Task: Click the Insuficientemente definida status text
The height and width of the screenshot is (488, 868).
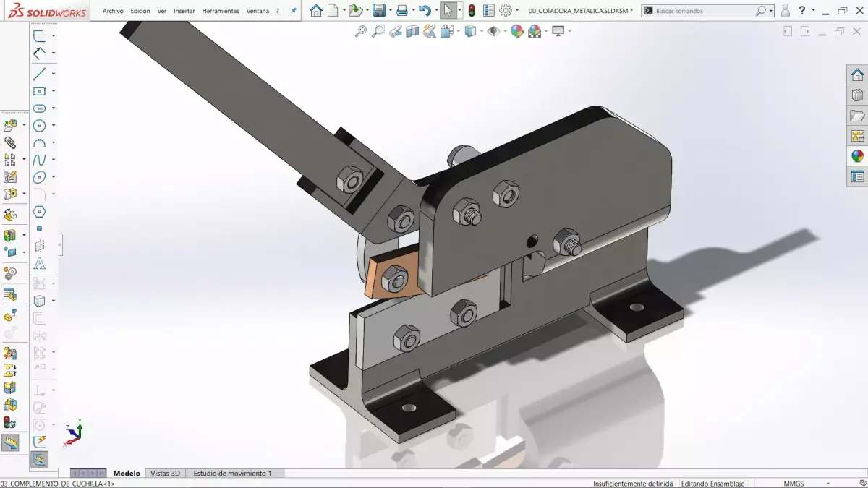Action: click(x=633, y=484)
